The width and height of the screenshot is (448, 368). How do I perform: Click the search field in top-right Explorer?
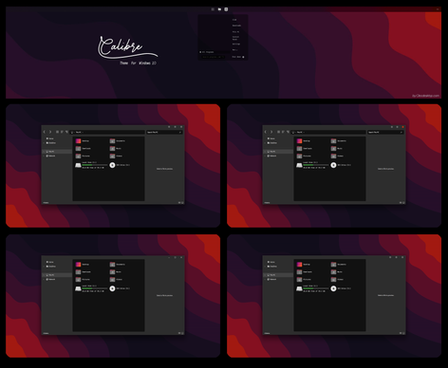click(385, 132)
